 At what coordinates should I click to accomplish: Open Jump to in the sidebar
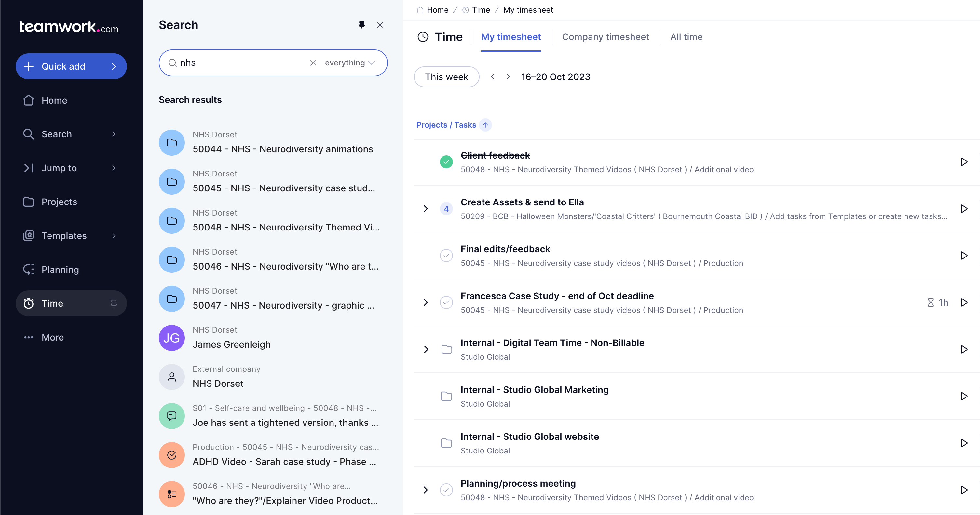71,168
